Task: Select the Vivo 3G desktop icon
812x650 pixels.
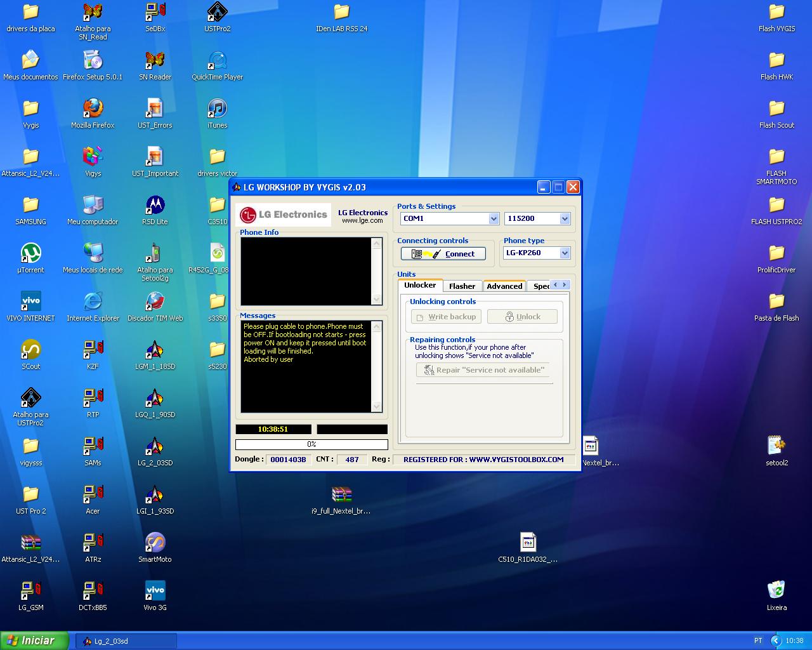Action: tap(155, 595)
